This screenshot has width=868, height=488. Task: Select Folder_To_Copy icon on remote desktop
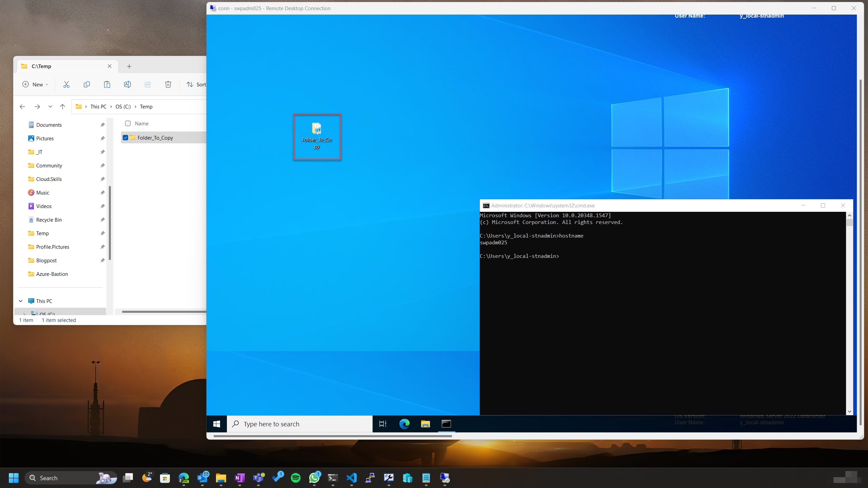click(x=317, y=136)
